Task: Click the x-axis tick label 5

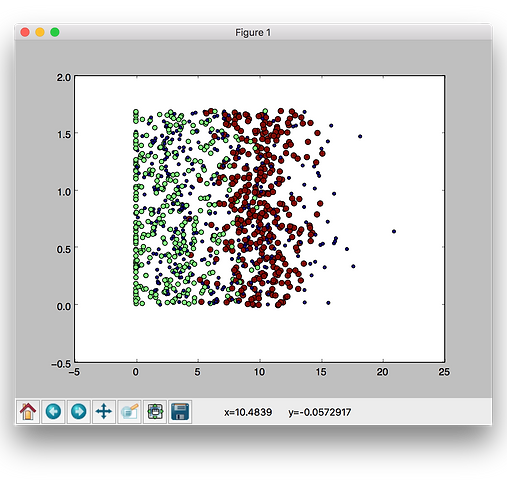Action: pyautogui.click(x=198, y=372)
